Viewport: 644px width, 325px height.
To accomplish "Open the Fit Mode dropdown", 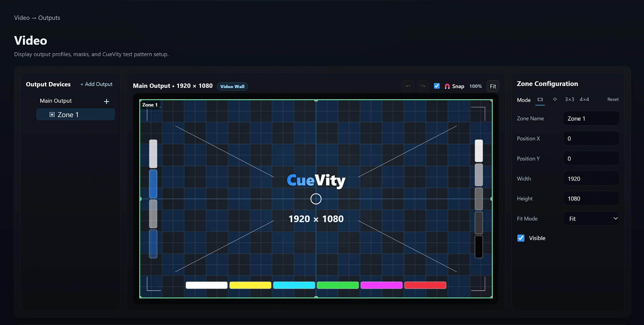I will coord(591,219).
